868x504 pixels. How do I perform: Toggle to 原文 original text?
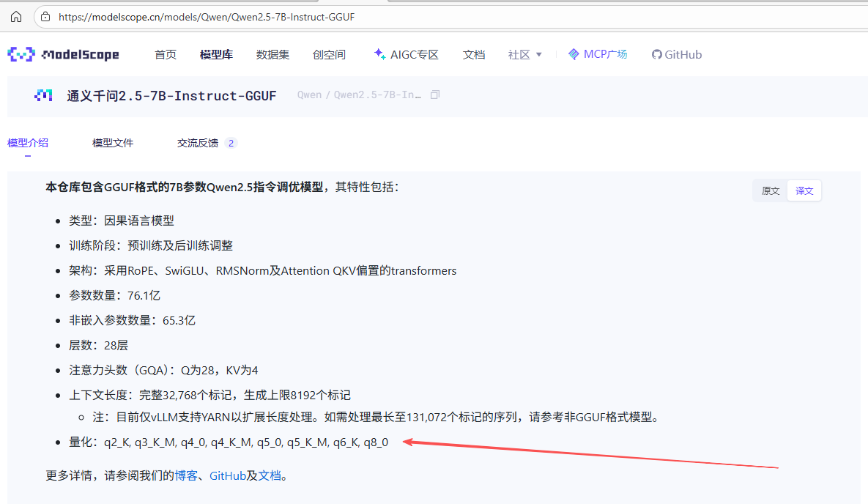point(771,190)
